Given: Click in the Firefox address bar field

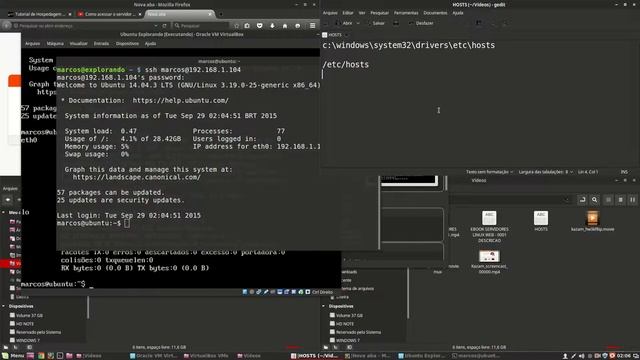Looking at the screenshot, I should (84, 26).
